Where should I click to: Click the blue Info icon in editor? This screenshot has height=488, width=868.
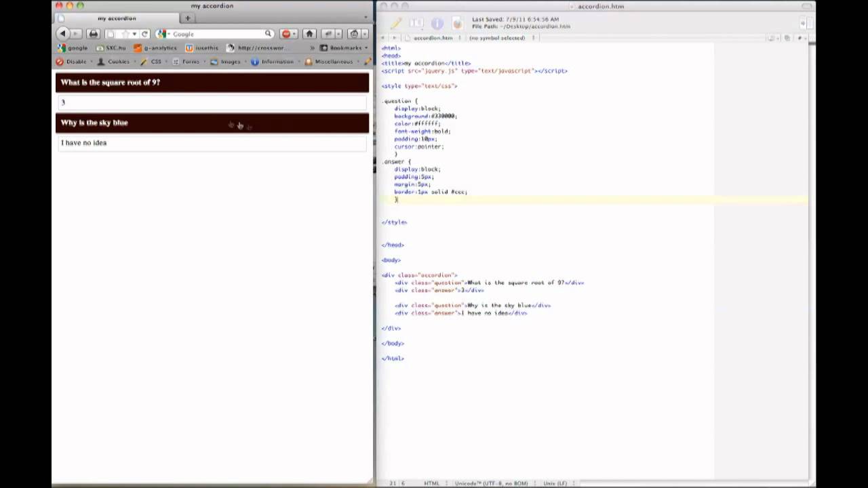tap(437, 23)
